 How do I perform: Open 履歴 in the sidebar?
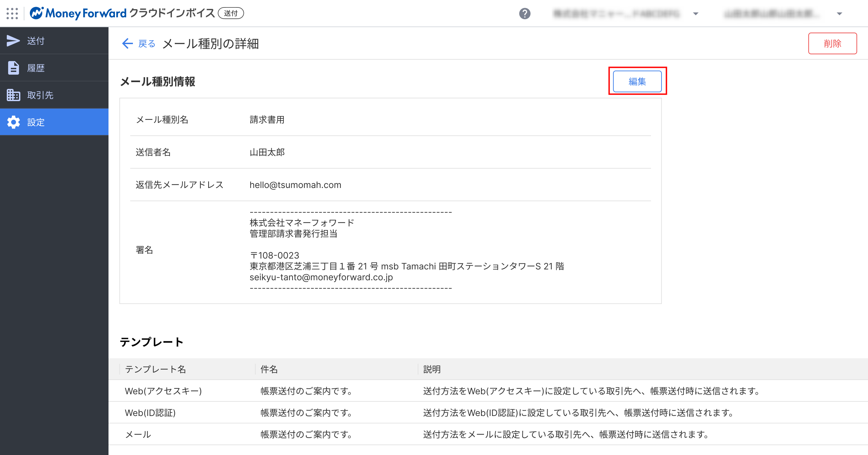coord(36,68)
